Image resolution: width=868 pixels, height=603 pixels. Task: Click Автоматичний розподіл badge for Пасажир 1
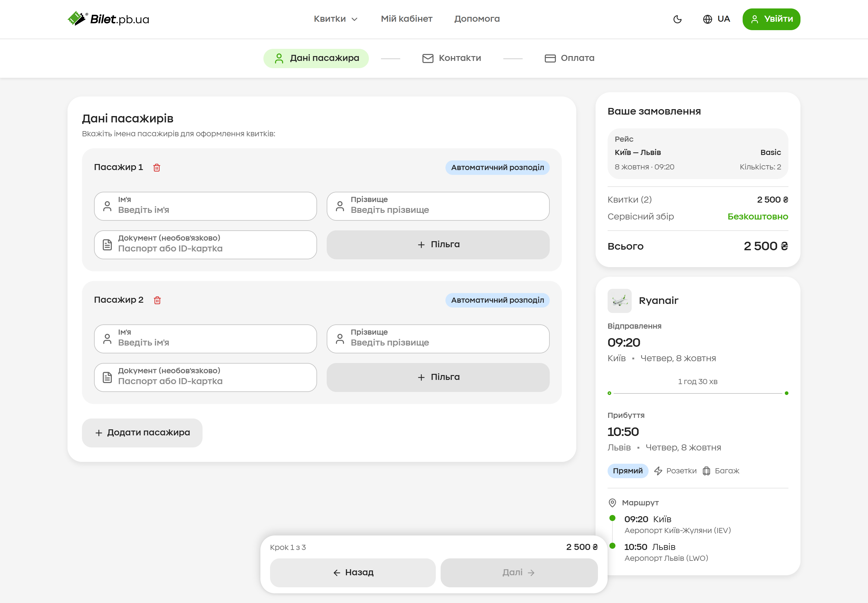tap(497, 167)
